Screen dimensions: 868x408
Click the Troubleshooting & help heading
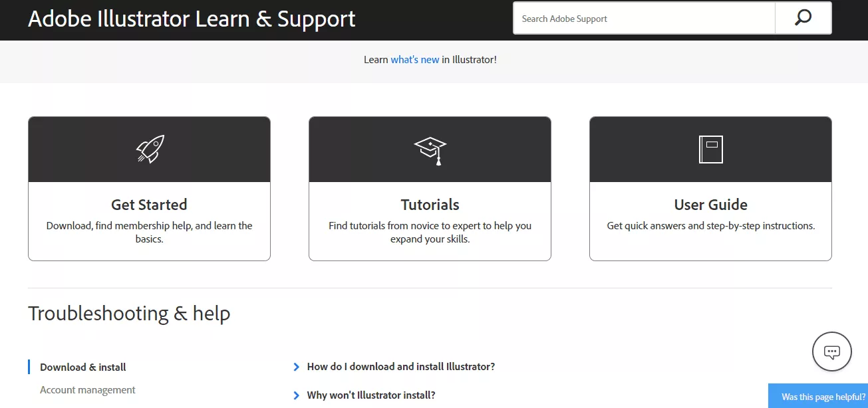tap(129, 313)
